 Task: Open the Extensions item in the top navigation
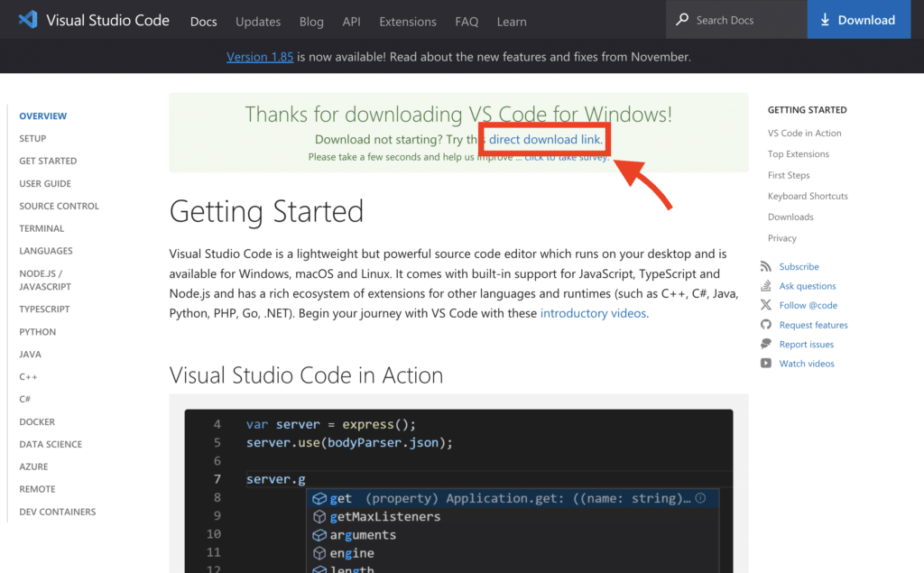tap(407, 22)
